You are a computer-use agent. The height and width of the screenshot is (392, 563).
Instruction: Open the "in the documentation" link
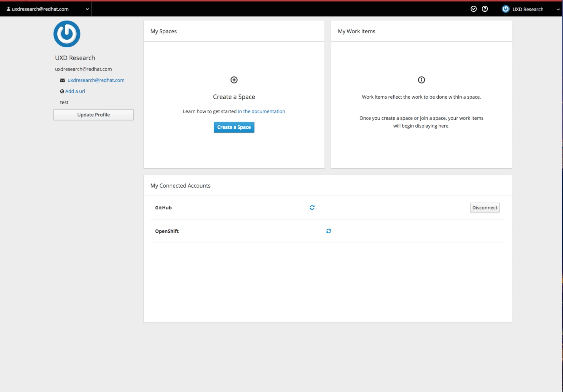(261, 111)
